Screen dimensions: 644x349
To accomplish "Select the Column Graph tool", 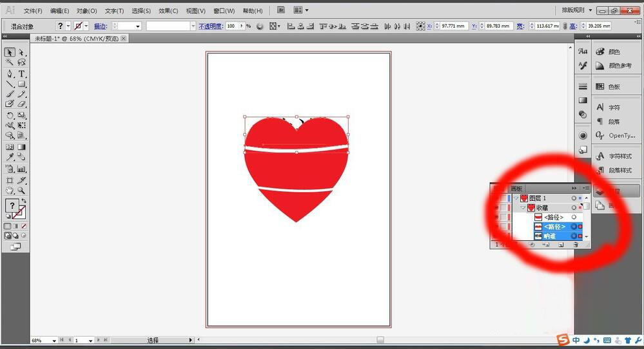I will 21,169.
